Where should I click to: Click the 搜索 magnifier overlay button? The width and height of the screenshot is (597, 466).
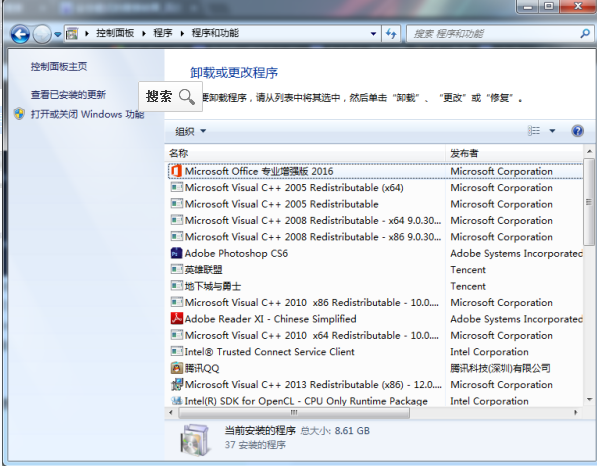170,96
